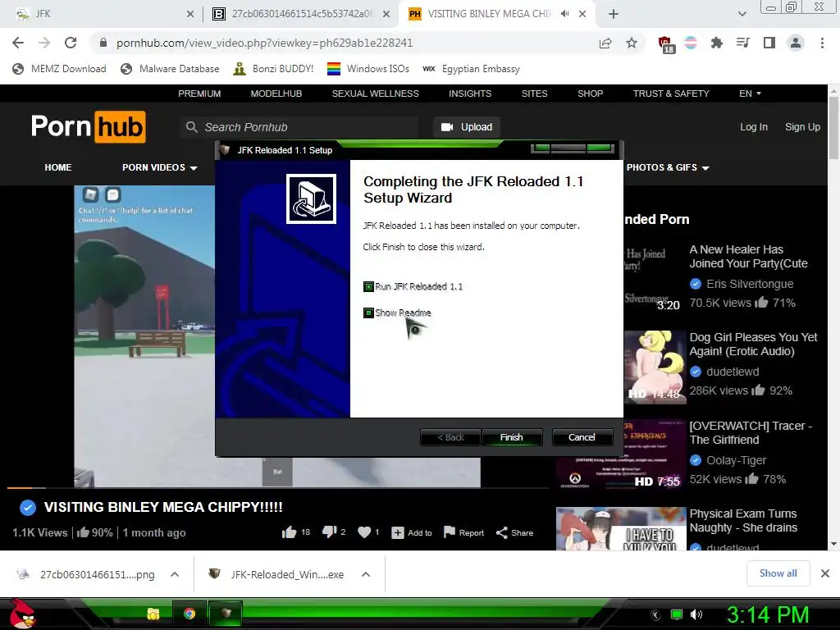Click the Upload button
Screen dimensions: 840x630
(466, 127)
